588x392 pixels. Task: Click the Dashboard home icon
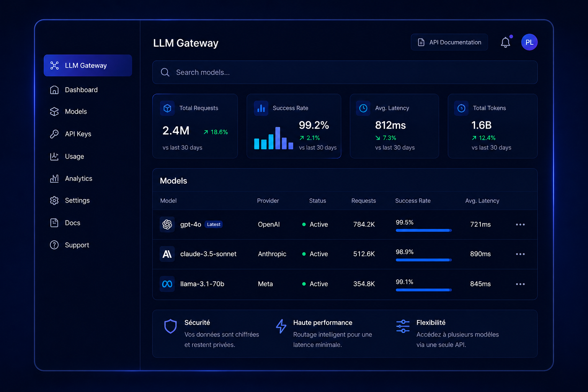click(x=54, y=90)
